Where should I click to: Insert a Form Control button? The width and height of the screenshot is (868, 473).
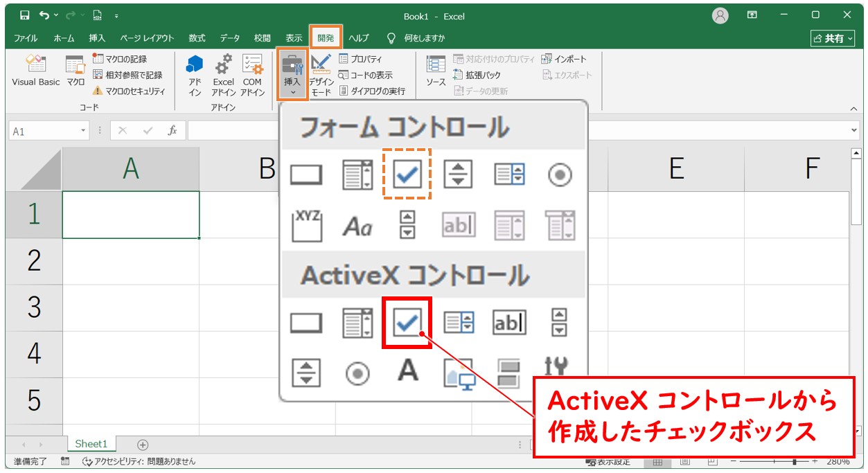(x=305, y=175)
